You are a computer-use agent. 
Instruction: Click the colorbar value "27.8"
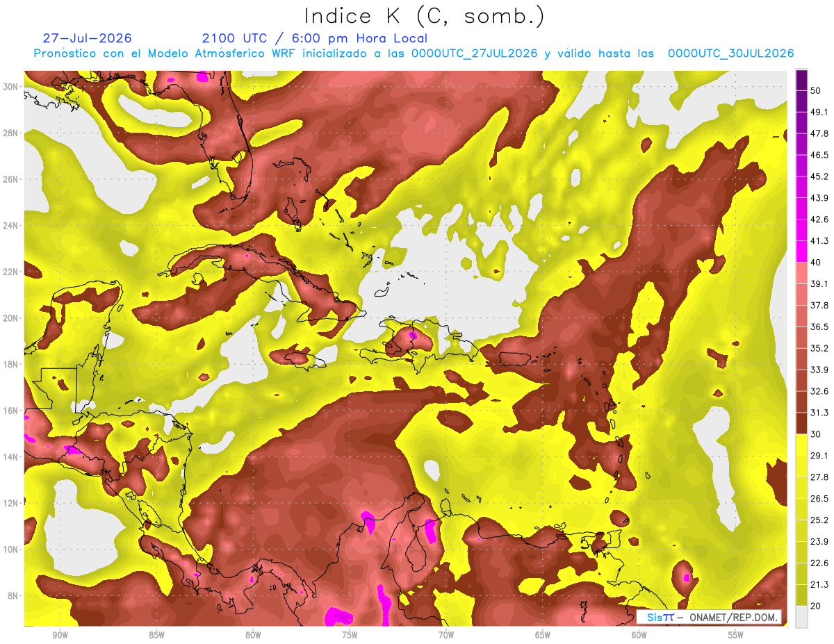tap(820, 477)
